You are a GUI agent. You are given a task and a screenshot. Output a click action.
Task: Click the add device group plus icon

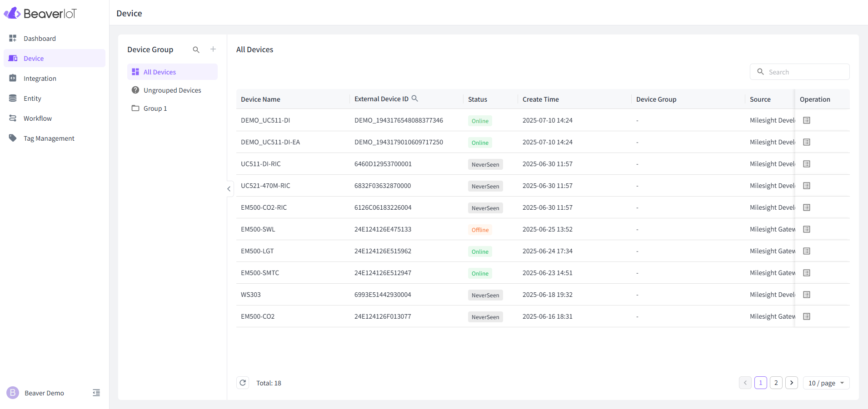213,49
